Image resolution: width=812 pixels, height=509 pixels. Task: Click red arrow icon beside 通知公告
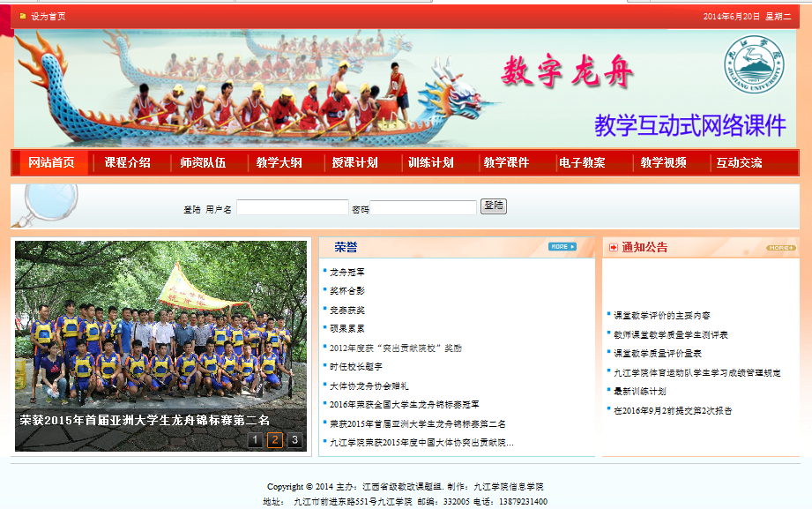[614, 248]
